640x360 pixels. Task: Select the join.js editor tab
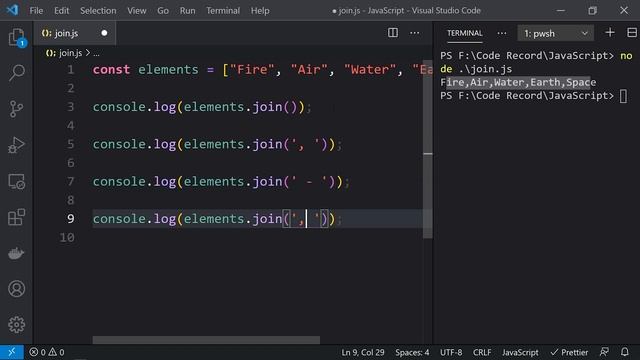(x=74, y=33)
